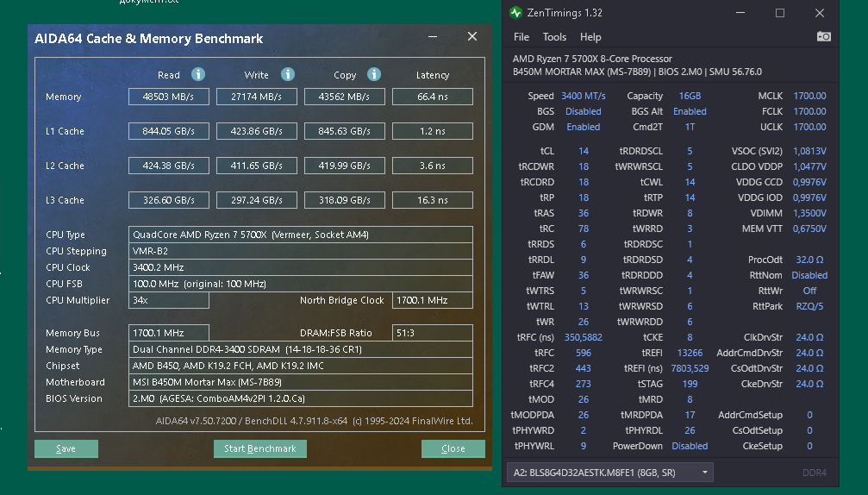Click the Chipset AMD B450 field
This screenshot has width=868, height=495.
point(301,366)
